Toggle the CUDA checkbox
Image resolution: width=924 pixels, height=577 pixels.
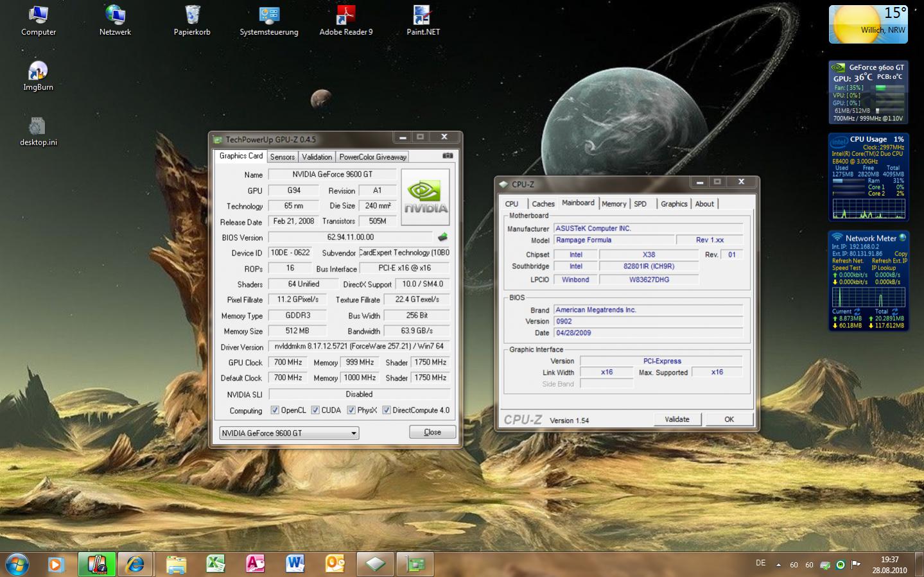click(315, 410)
